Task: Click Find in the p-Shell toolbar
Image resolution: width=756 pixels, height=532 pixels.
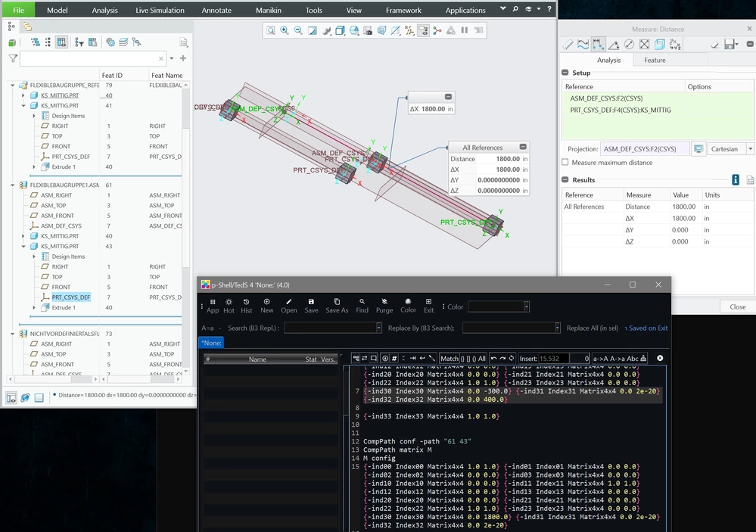Action: coord(362,306)
